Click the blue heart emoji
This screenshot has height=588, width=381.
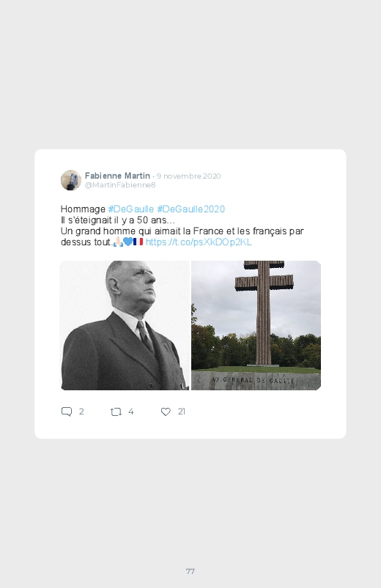(128, 242)
